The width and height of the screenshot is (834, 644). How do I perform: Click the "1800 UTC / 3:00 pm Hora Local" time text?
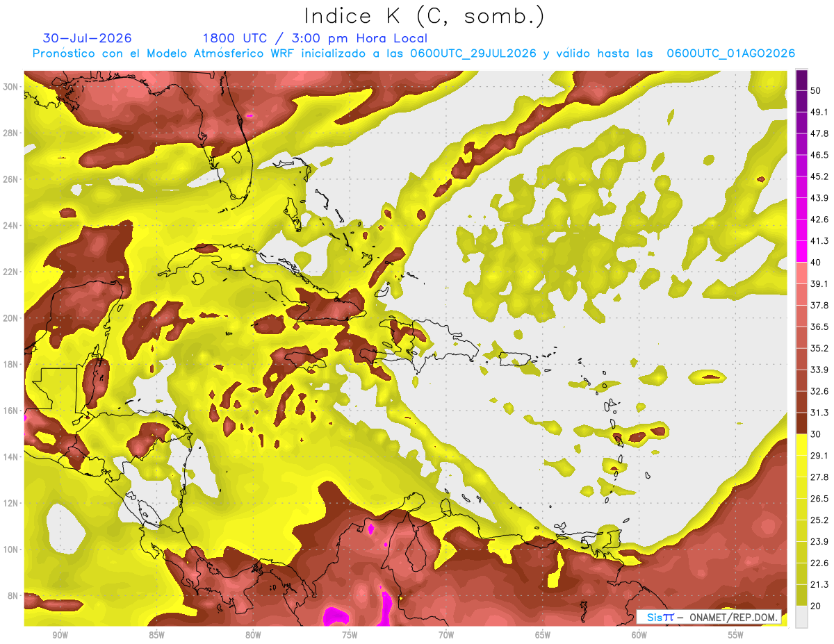(315, 38)
